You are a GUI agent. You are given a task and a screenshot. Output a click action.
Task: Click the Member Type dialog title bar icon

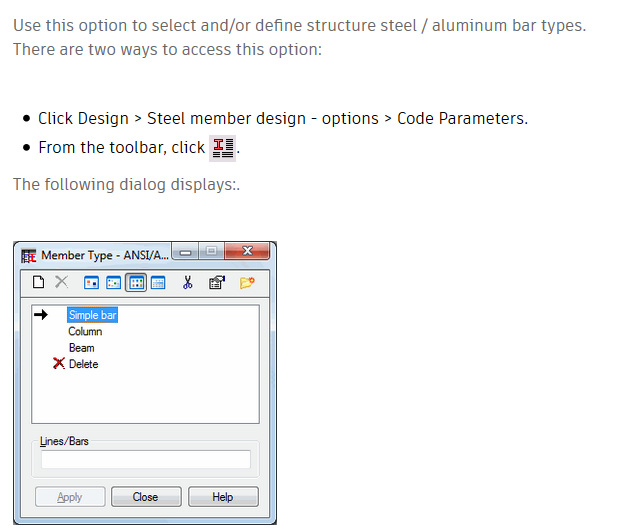[28, 255]
